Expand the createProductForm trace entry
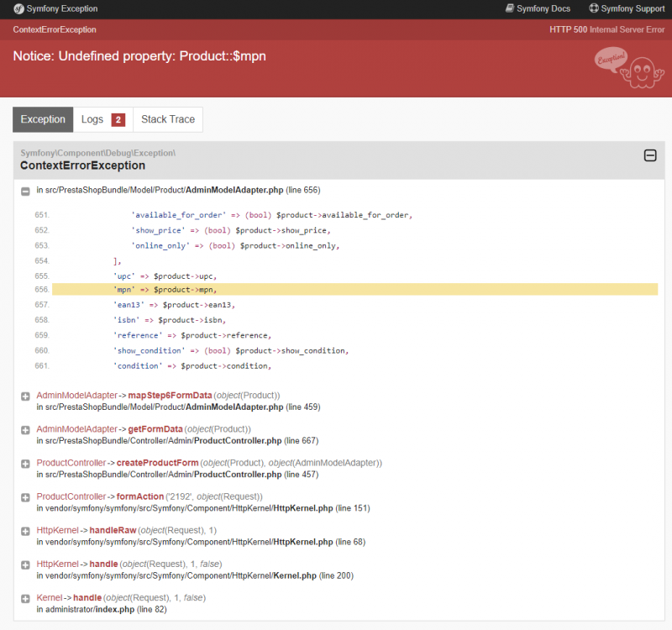This screenshot has width=672, height=630. pos(25,464)
